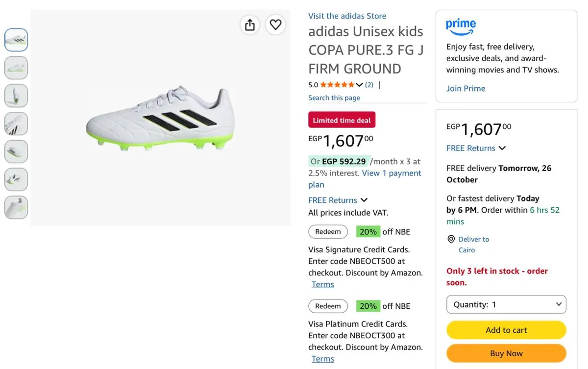588x369 pixels.
Task: Click the Buy Now button
Action: (506, 353)
